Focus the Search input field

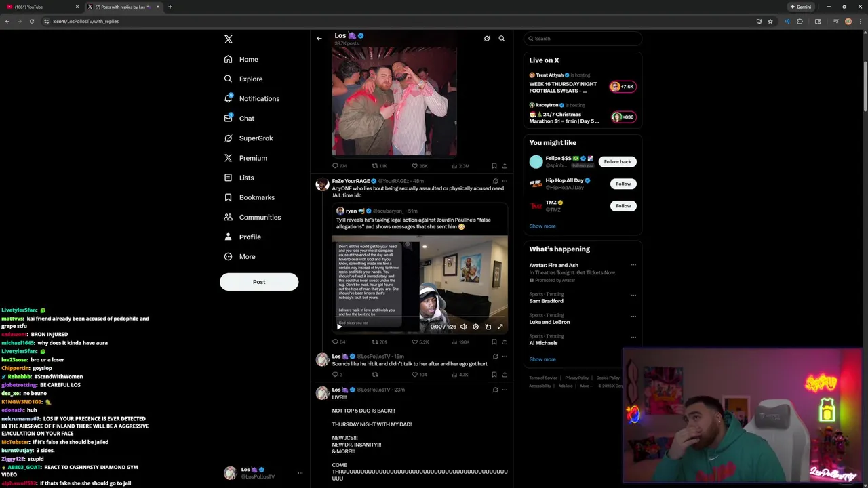coord(583,38)
